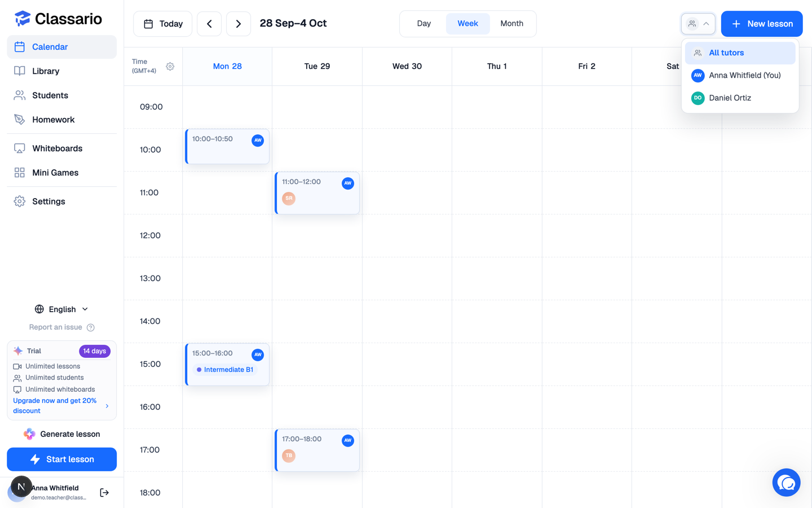812x508 pixels.
Task: Go to Students page
Action: [61, 95]
